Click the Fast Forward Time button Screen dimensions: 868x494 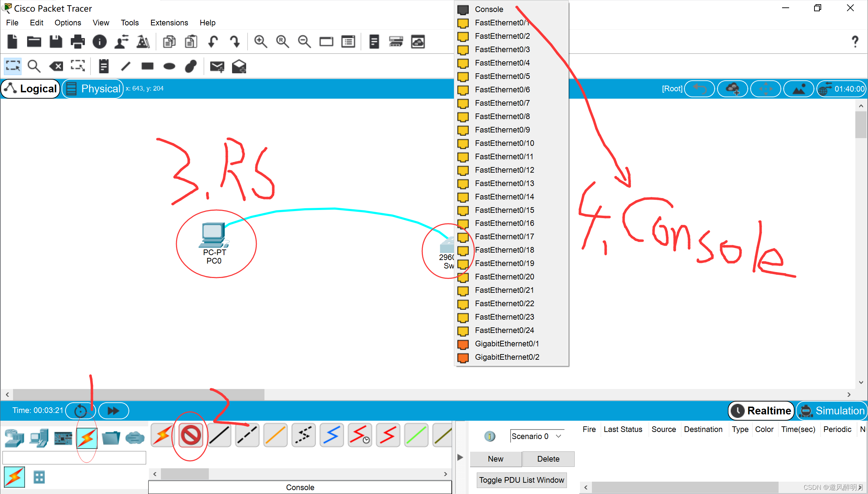[113, 411]
